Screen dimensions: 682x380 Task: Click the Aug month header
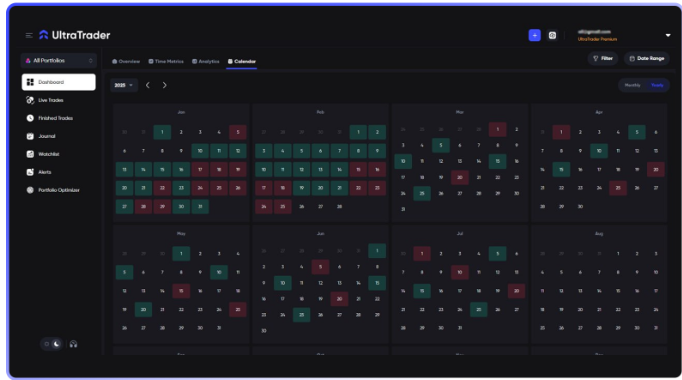point(599,234)
